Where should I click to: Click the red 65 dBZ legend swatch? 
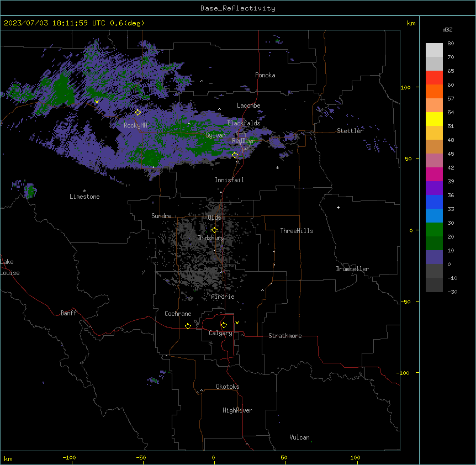point(434,78)
